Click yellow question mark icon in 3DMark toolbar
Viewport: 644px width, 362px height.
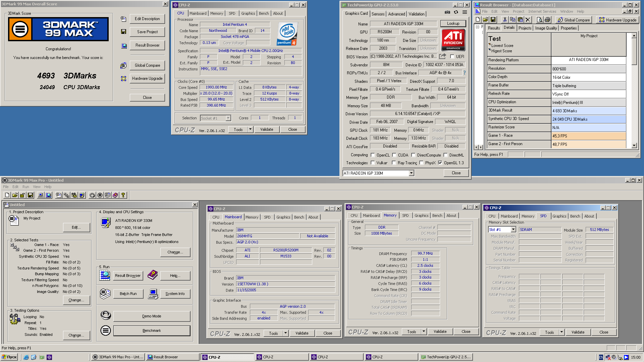click(x=123, y=195)
